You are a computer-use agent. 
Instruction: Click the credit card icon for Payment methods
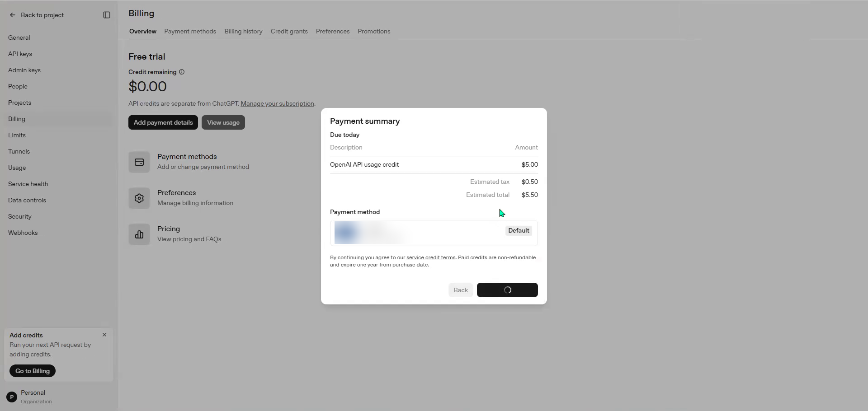[139, 162]
